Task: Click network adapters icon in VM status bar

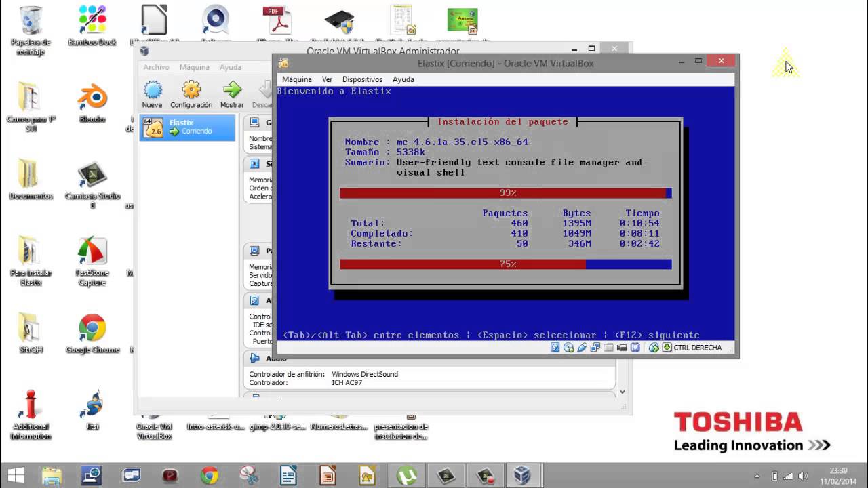Action: (595, 348)
